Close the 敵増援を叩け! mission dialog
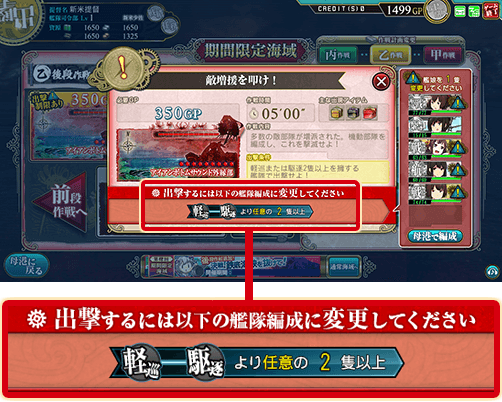 381,81
